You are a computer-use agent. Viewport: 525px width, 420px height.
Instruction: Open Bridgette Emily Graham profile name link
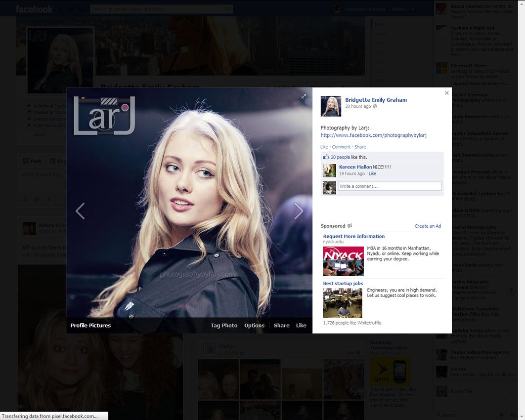tap(376, 100)
